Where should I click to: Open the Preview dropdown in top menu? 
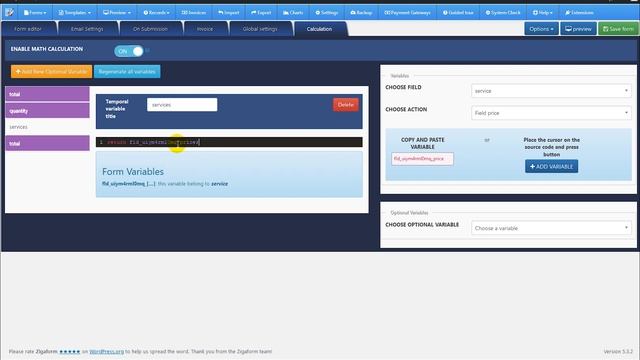[117, 13]
